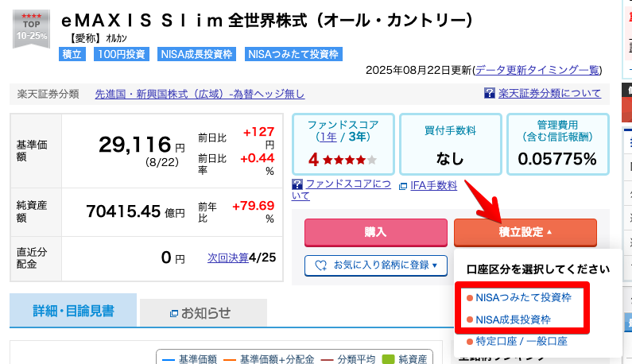Click the +79.69 year-over-year value
This screenshot has height=364, width=632.
(x=254, y=206)
